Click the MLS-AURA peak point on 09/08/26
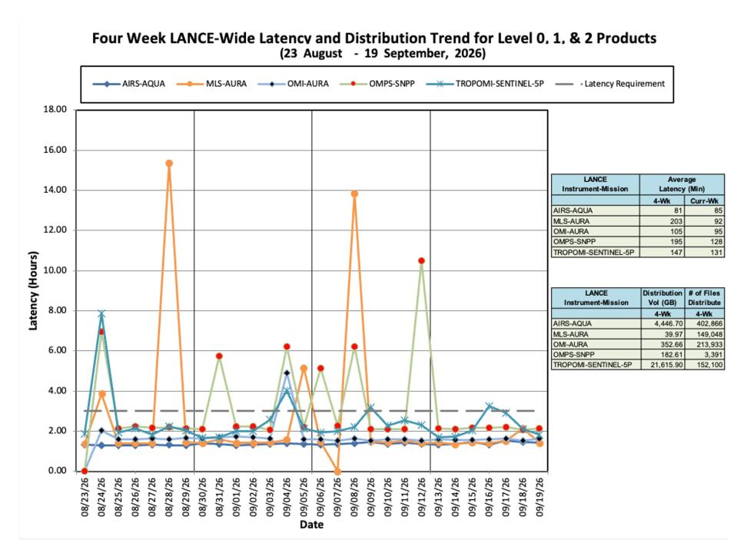The width and height of the screenshot is (747, 560). pyautogui.click(x=354, y=194)
